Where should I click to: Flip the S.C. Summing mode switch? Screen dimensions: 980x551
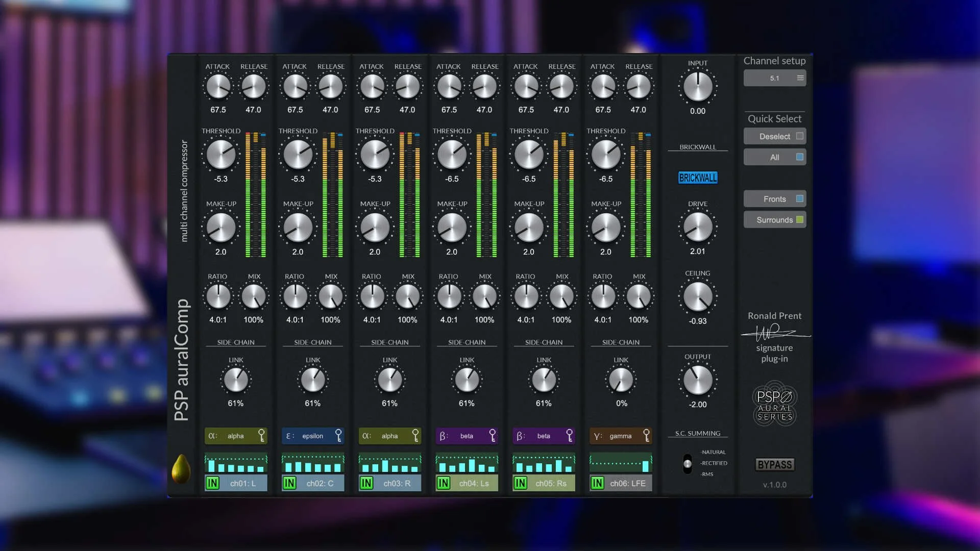688,464
